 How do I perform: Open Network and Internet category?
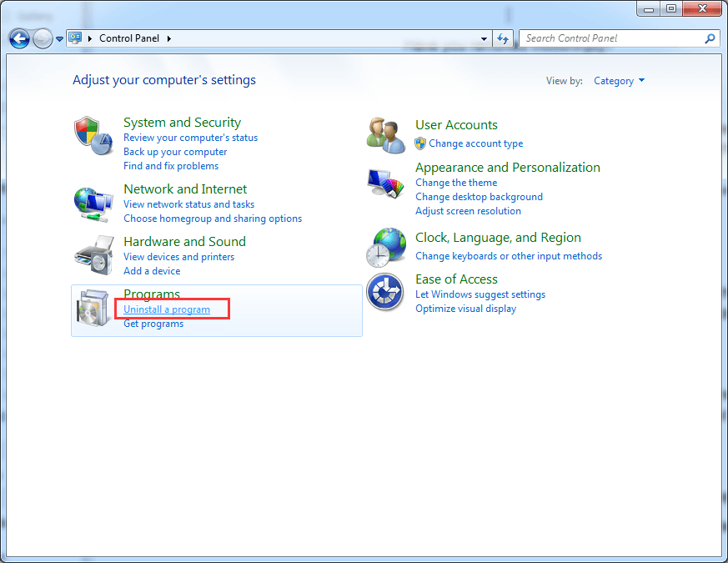[185, 189]
